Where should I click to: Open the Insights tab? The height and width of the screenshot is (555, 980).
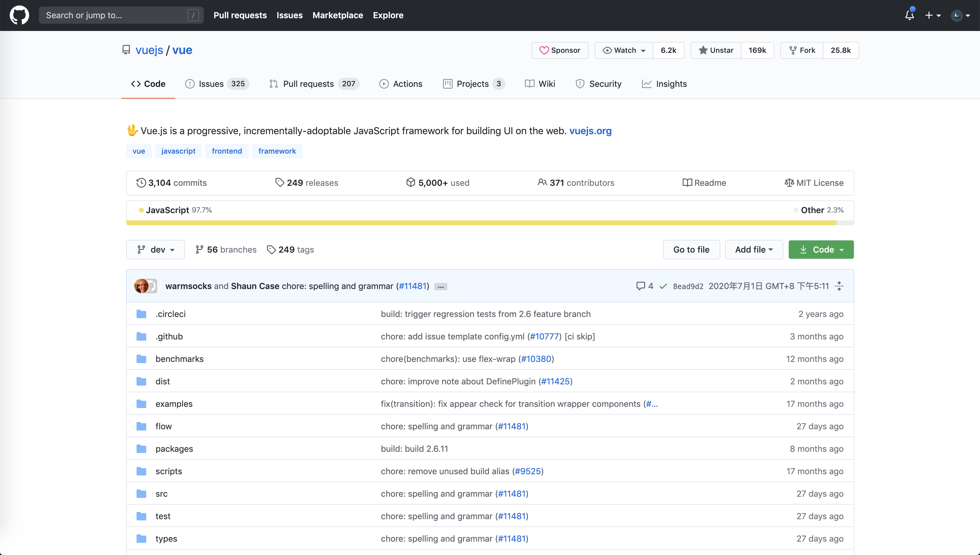click(664, 84)
